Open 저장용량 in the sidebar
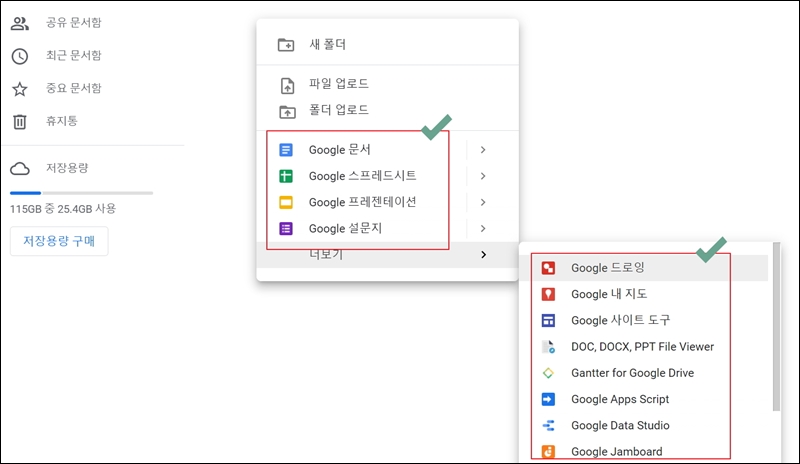Image resolution: width=800 pixels, height=464 pixels. click(67, 168)
